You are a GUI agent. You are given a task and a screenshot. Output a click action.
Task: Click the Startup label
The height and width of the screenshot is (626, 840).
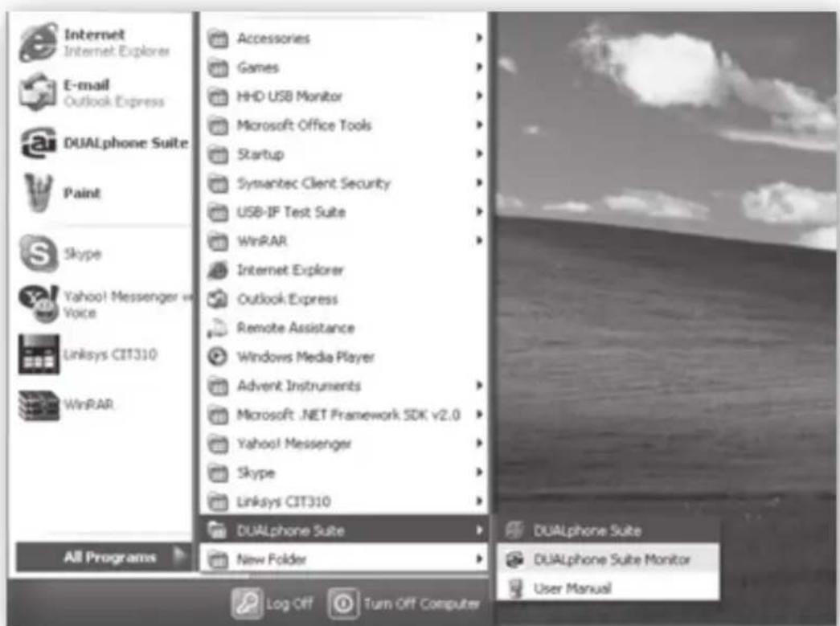(260, 155)
